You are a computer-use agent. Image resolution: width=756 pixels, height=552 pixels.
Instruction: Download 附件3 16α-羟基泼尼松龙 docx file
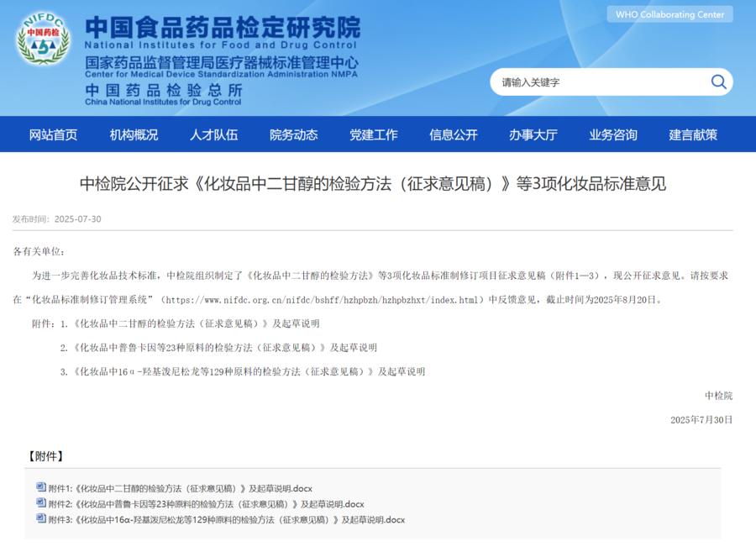tap(227, 520)
